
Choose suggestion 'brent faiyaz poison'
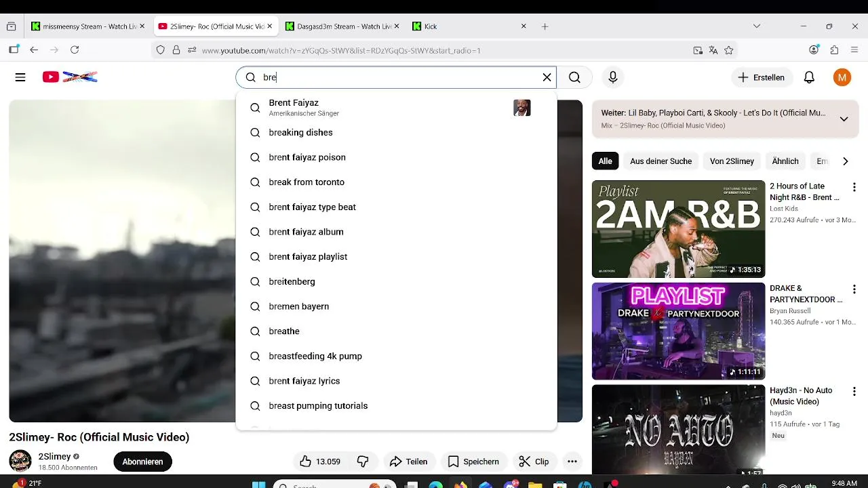396,157
